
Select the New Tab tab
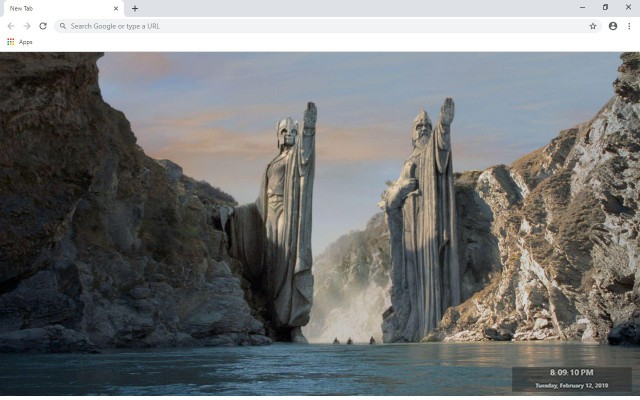(x=62, y=9)
